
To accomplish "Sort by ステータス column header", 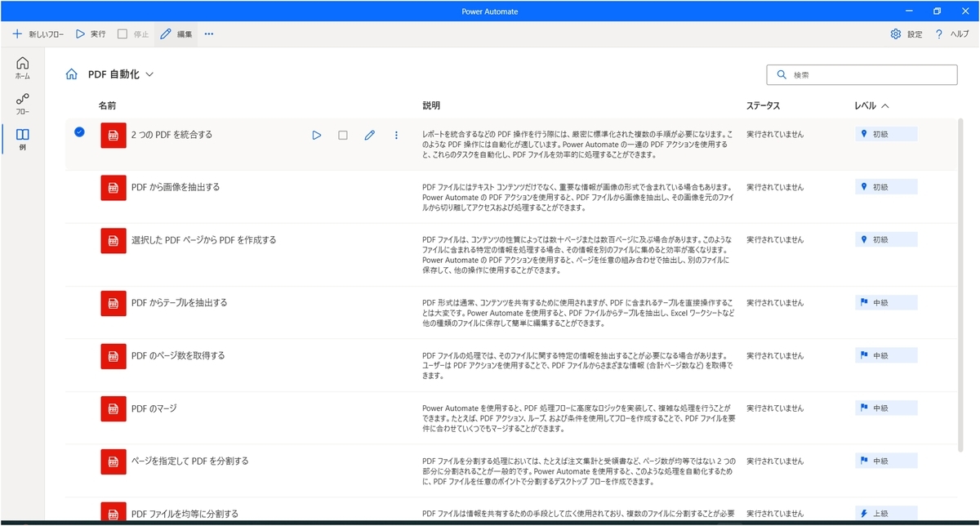I will pyautogui.click(x=763, y=106).
